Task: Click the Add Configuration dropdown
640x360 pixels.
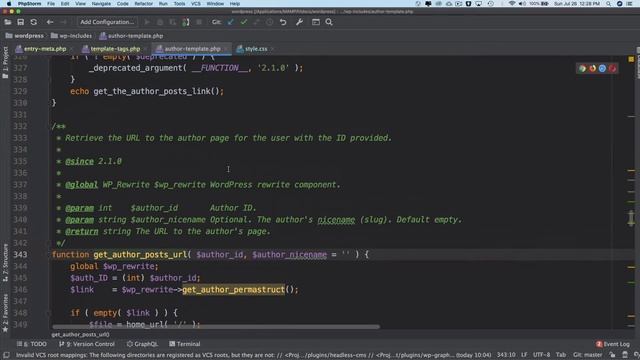Action: tap(107, 22)
